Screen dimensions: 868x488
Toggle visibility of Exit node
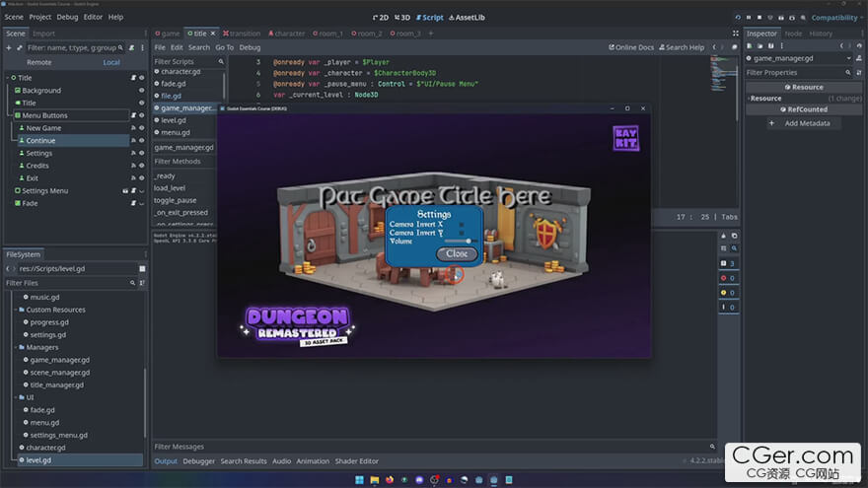tap(141, 178)
